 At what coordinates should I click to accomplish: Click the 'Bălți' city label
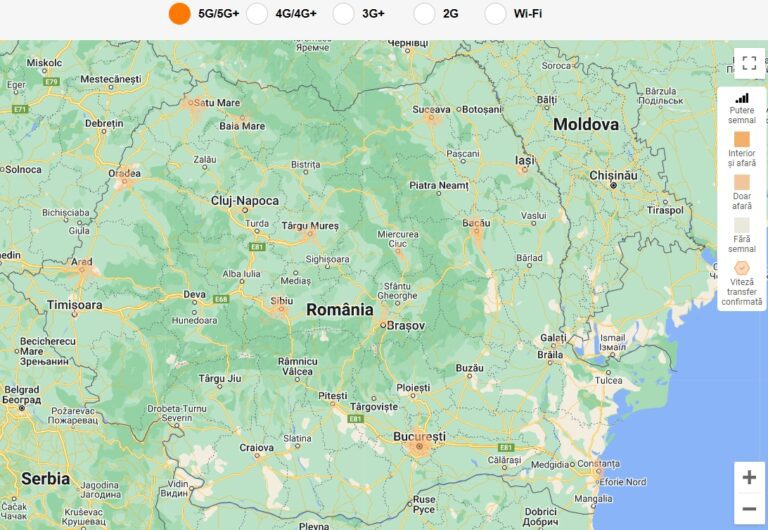[x=547, y=99]
